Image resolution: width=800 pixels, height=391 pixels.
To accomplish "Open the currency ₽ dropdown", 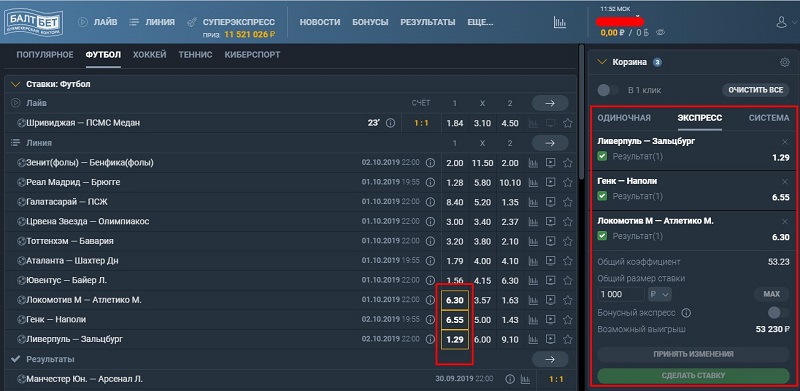I will tap(660, 294).
